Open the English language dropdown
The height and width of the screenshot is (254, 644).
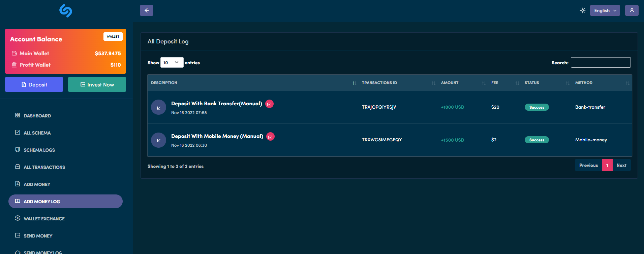pyautogui.click(x=605, y=10)
